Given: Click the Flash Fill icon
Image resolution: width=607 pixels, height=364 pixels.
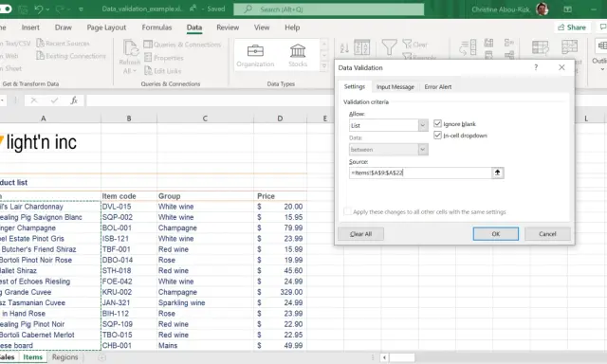Looking at the screenshot, I should pyautogui.click(x=489, y=43).
